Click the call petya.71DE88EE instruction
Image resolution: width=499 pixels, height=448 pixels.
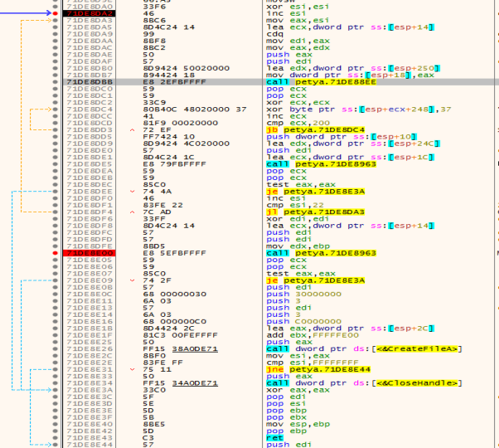coord(321,82)
